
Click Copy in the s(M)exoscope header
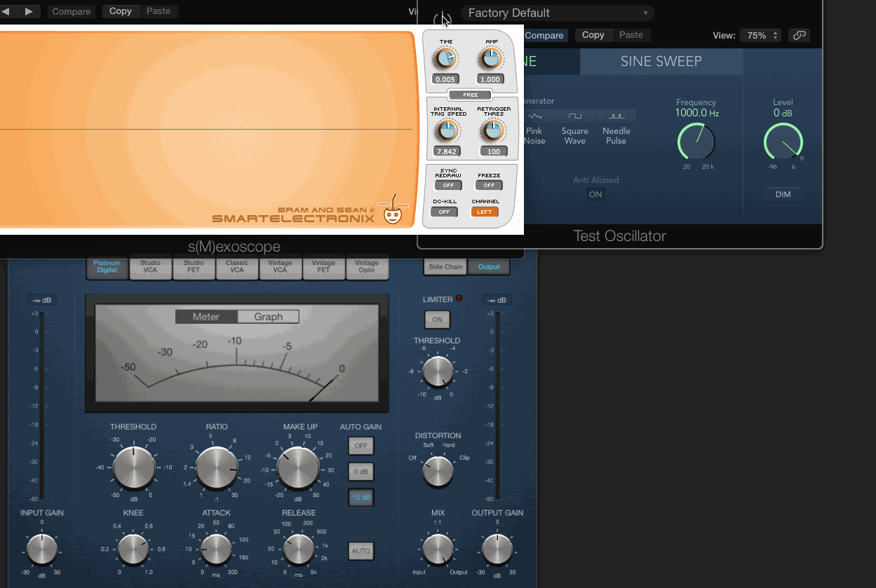click(121, 11)
